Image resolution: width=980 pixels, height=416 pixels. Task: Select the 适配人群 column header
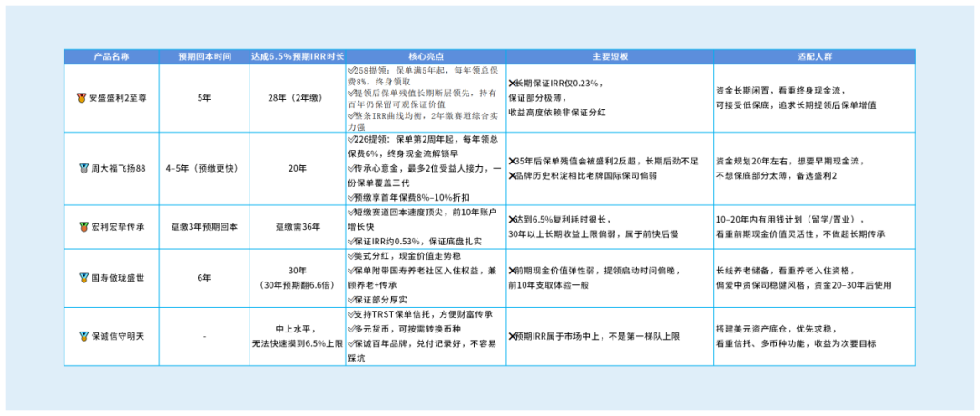814,55
